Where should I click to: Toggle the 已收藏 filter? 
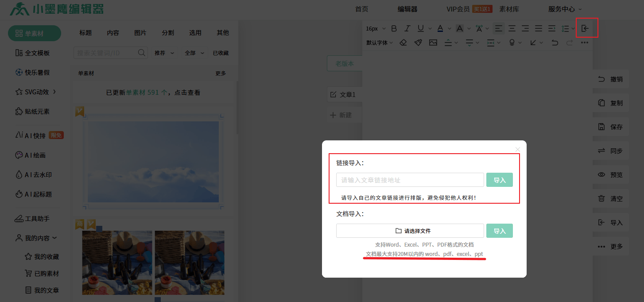click(221, 53)
